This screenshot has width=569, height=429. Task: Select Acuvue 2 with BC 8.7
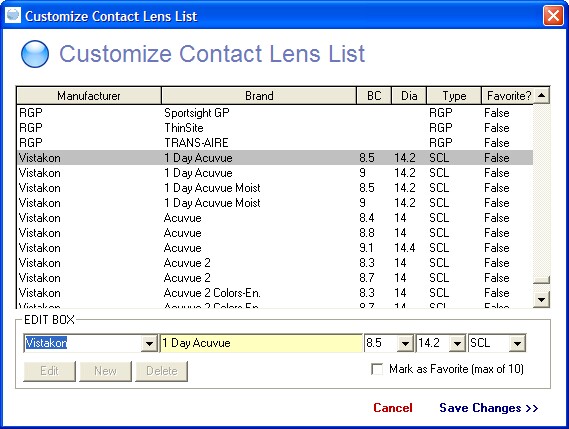275,278
